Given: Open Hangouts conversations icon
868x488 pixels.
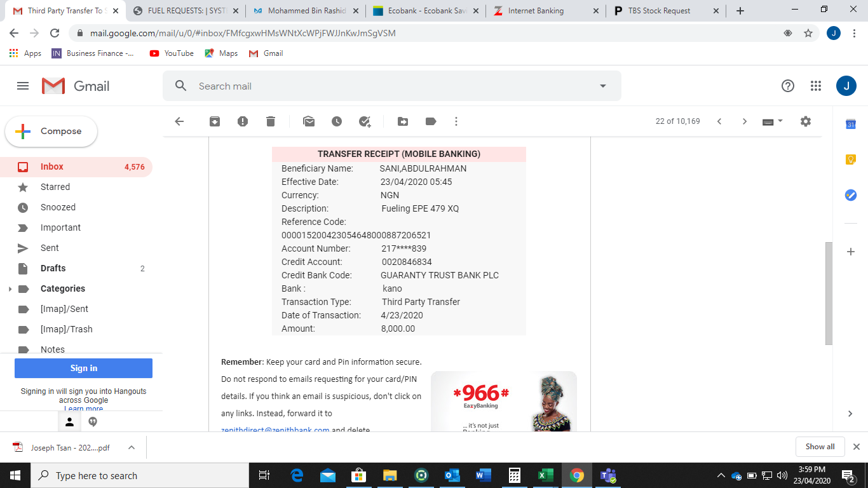Looking at the screenshot, I should 93,422.
